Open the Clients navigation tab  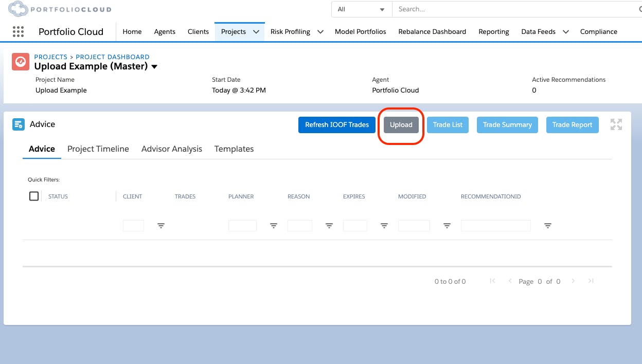[198, 31]
